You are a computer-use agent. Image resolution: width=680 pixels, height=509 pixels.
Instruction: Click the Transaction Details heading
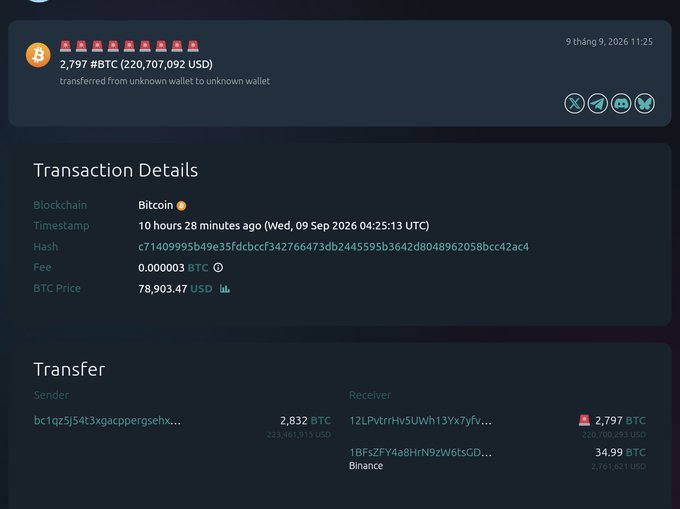point(116,170)
